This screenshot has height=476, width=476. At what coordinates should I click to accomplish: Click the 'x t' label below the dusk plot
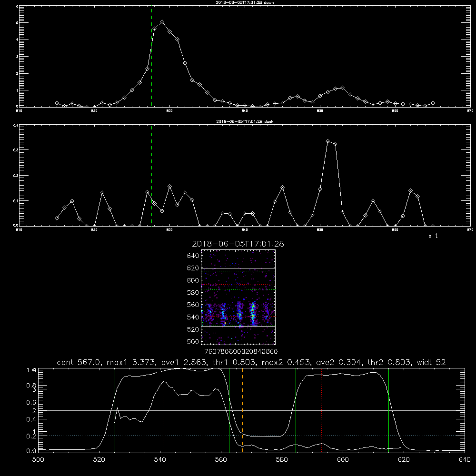(x=433, y=236)
